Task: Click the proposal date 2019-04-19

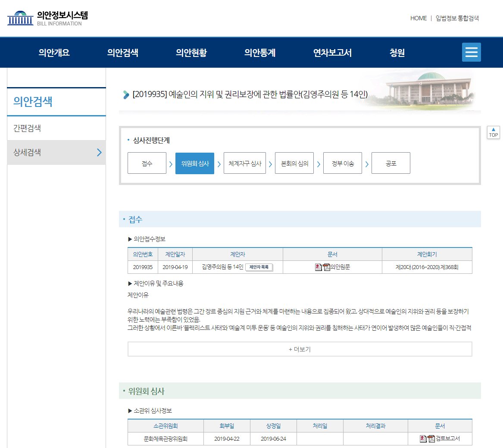Action: [175, 267]
